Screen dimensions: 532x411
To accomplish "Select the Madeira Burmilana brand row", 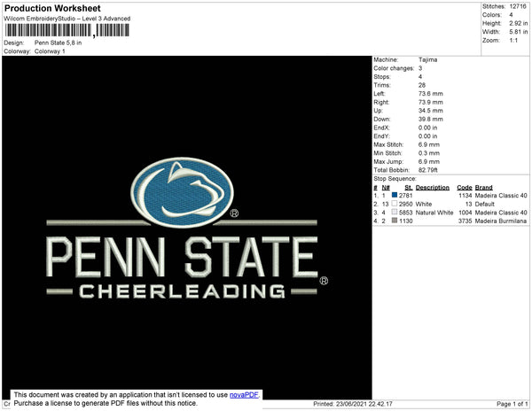I will tap(451, 221).
